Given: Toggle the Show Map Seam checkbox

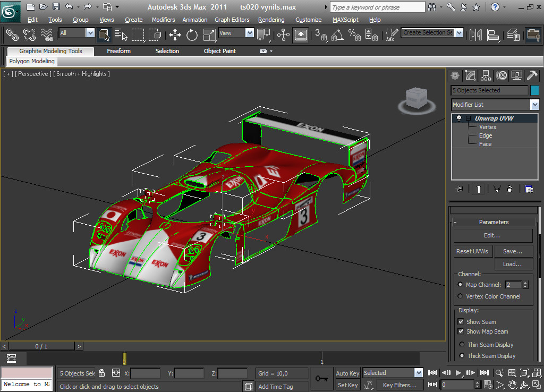Looking at the screenshot, I should click(461, 331).
